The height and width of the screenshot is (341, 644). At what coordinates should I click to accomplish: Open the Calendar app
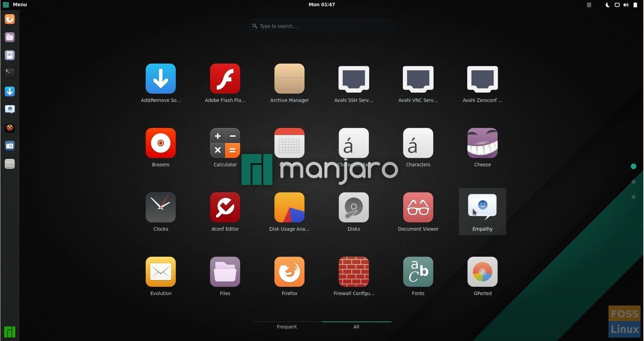coord(289,143)
